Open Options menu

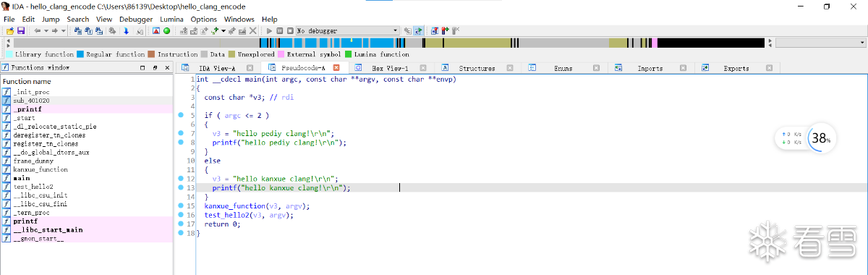[x=204, y=19]
